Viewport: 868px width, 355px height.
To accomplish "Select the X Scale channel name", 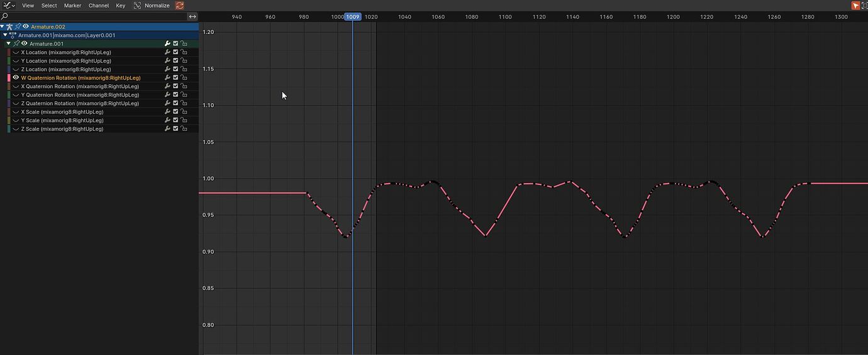I will [x=62, y=112].
